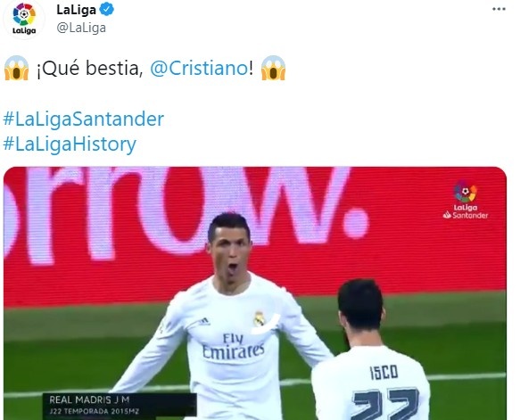Click the blue verified badge

107,9
